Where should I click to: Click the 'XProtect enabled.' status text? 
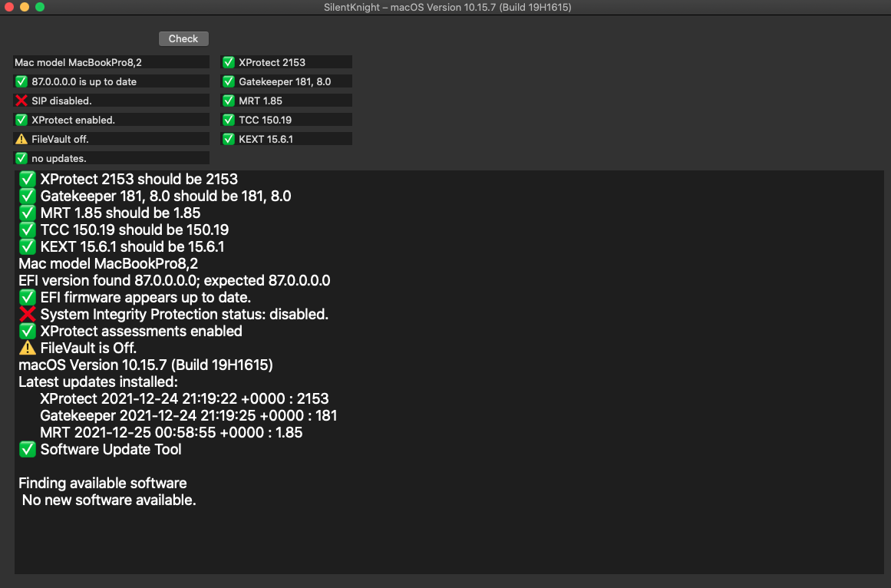[x=74, y=120]
